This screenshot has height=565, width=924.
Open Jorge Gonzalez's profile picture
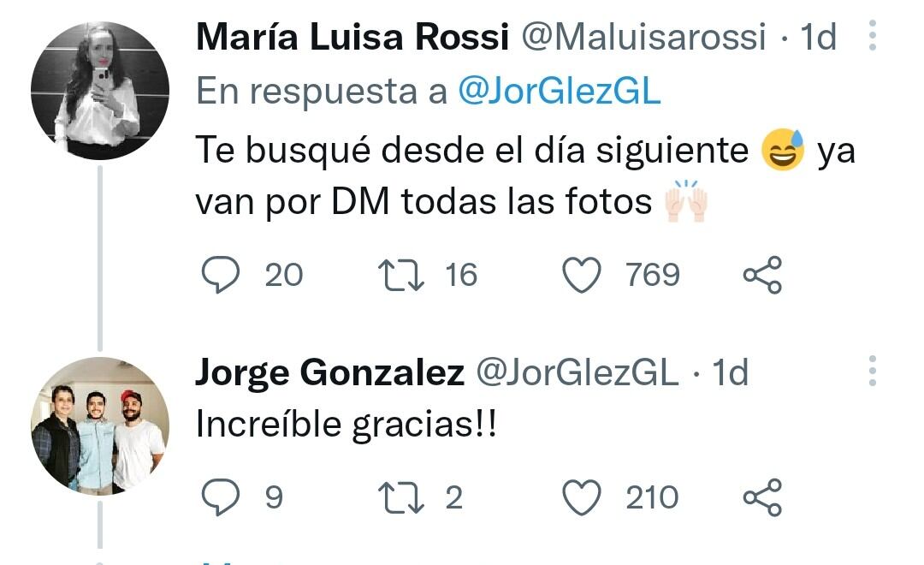click(x=100, y=425)
